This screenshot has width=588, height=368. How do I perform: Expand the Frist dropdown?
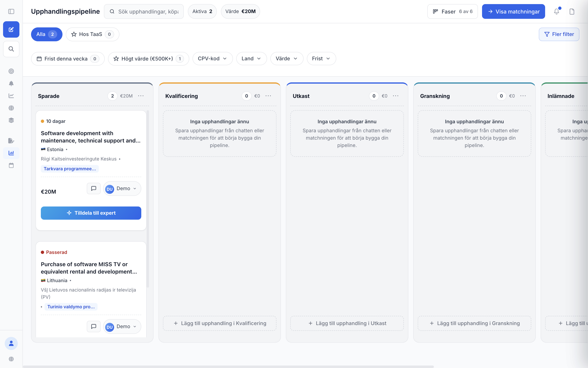pos(321,58)
